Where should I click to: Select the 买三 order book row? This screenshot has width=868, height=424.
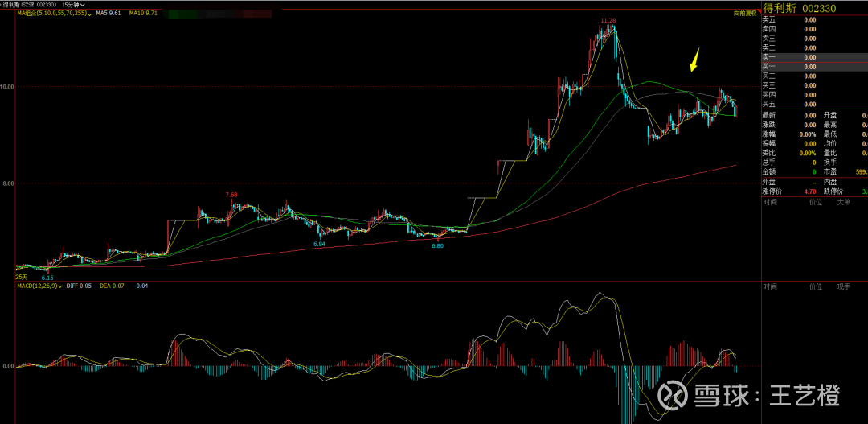[814, 85]
